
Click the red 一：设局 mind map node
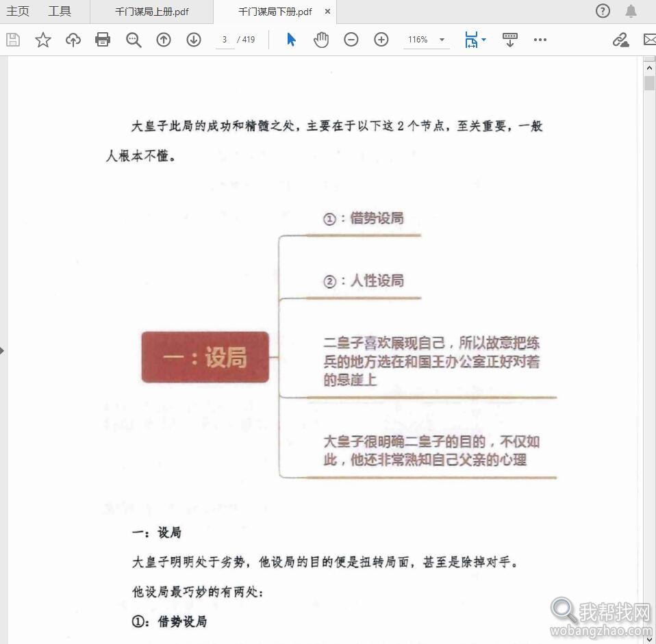coord(205,357)
